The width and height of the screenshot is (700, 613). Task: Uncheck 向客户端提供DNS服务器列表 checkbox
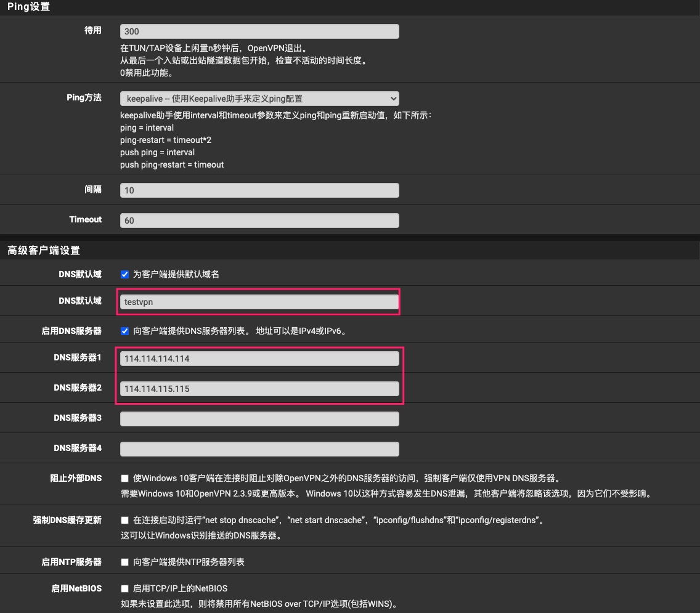pyautogui.click(x=125, y=331)
